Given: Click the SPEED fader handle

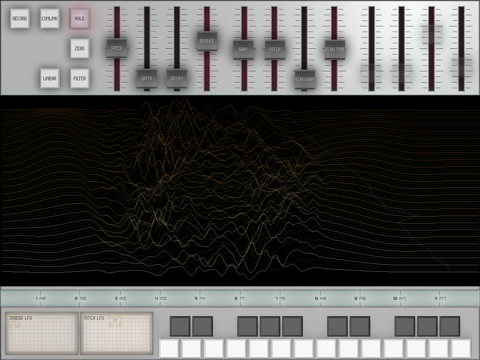Looking at the screenshot, I should click(117, 48).
